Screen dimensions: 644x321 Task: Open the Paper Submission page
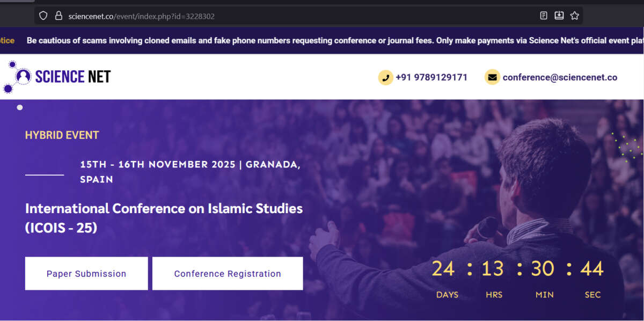point(86,273)
